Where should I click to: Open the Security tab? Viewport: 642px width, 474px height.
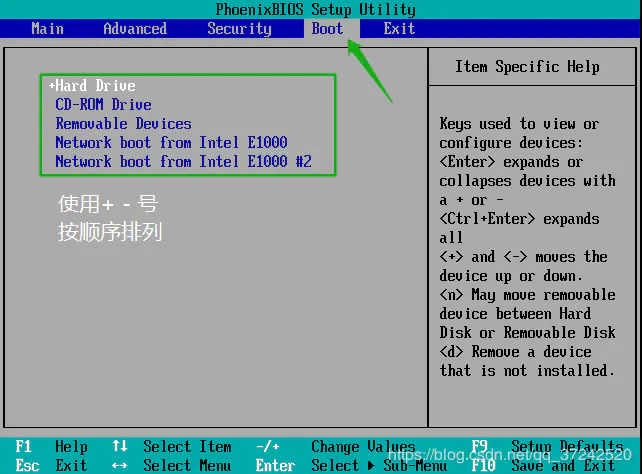point(239,29)
